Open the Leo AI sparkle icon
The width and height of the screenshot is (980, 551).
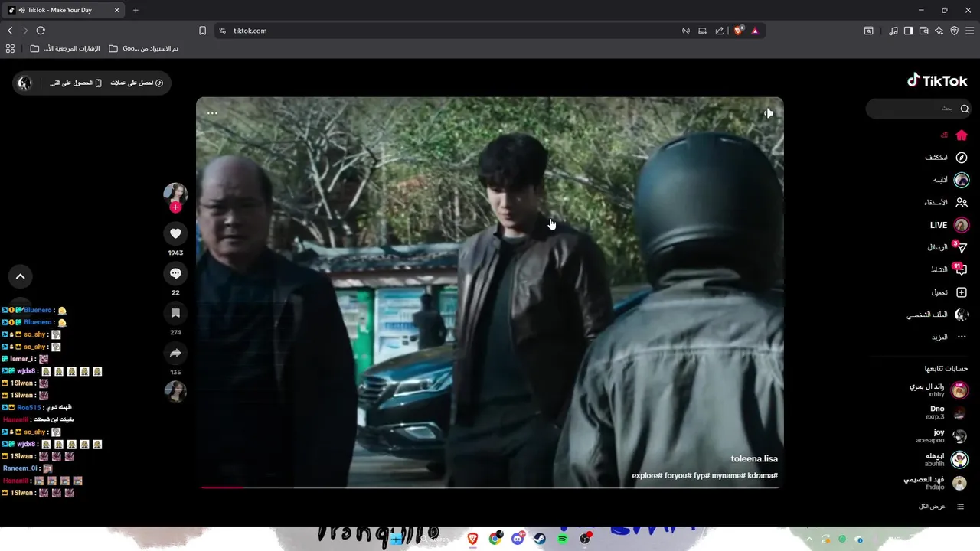click(x=939, y=31)
